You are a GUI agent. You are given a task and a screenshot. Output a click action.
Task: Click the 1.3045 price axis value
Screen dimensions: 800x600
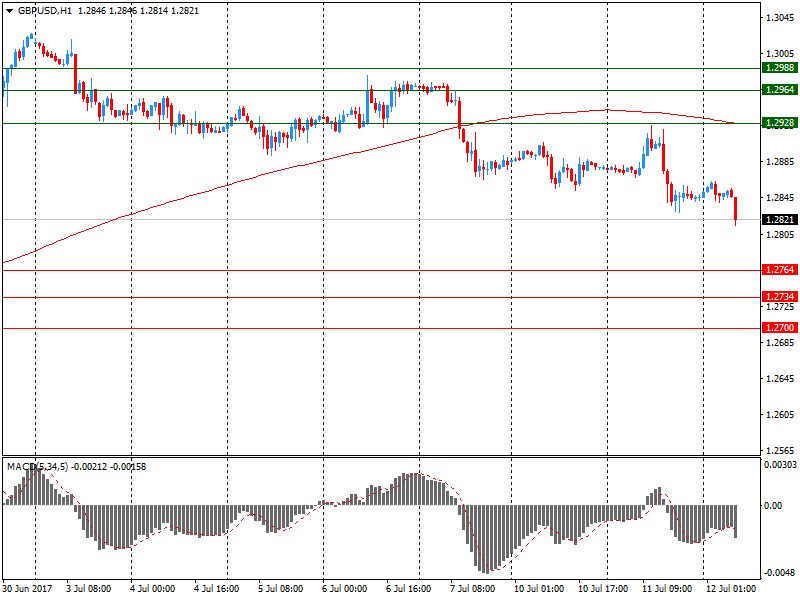click(780, 18)
